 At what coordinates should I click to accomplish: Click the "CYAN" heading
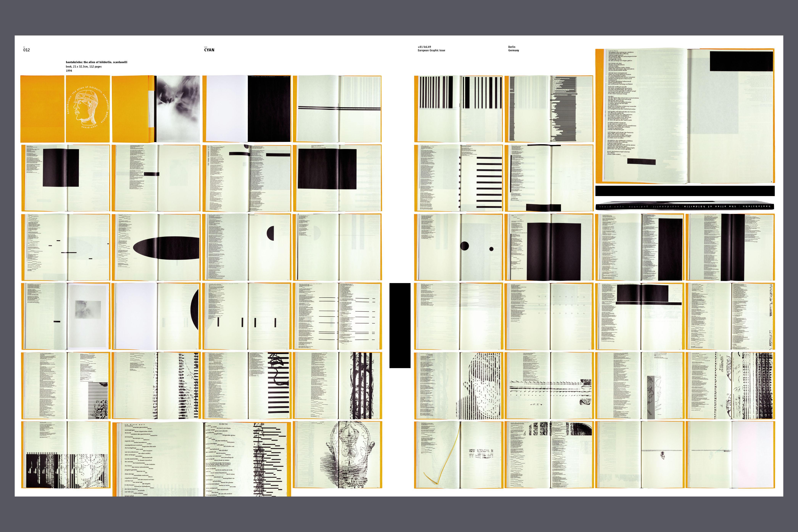coord(209,50)
